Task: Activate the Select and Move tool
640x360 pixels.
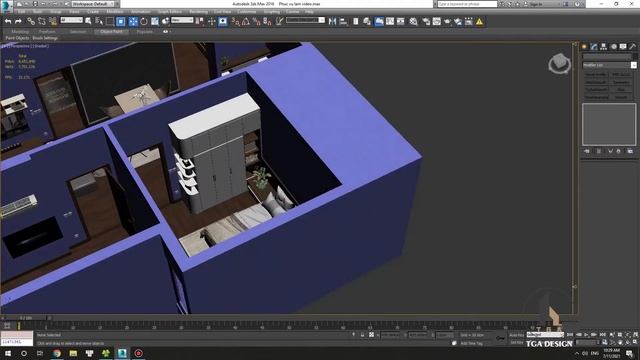Action: click(133, 21)
